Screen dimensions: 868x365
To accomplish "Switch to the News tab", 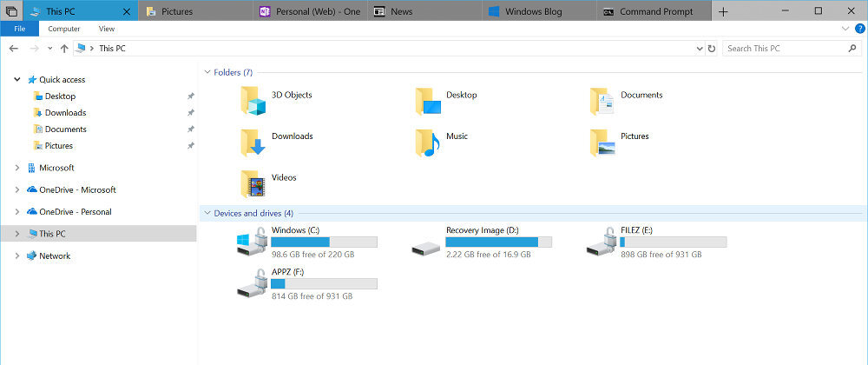I will [x=424, y=11].
